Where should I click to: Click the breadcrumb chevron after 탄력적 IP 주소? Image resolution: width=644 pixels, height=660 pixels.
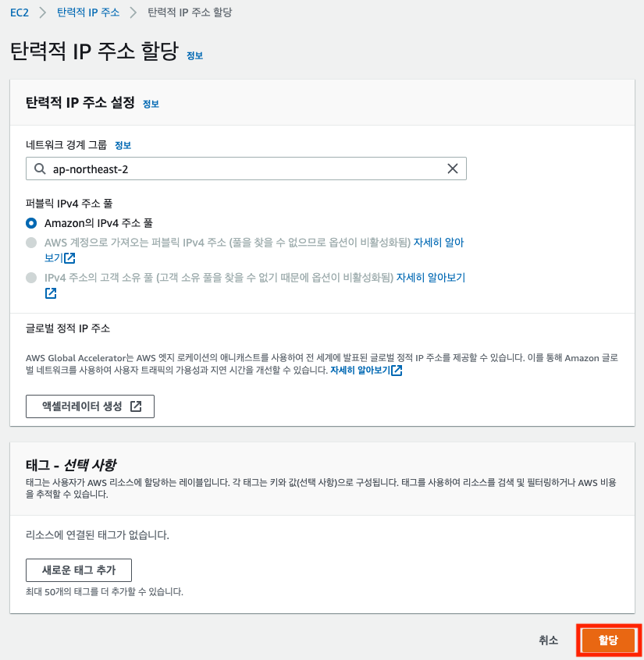tap(133, 12)
